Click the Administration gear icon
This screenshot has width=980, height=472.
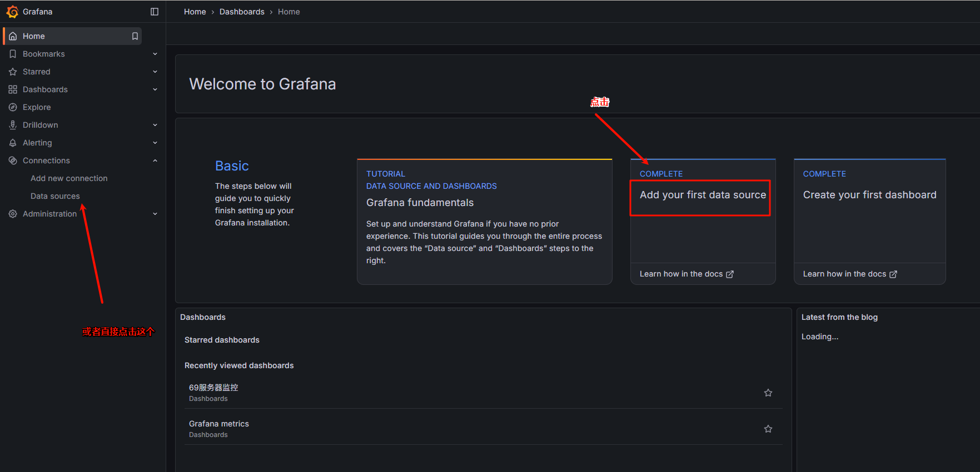click(13, 214)
